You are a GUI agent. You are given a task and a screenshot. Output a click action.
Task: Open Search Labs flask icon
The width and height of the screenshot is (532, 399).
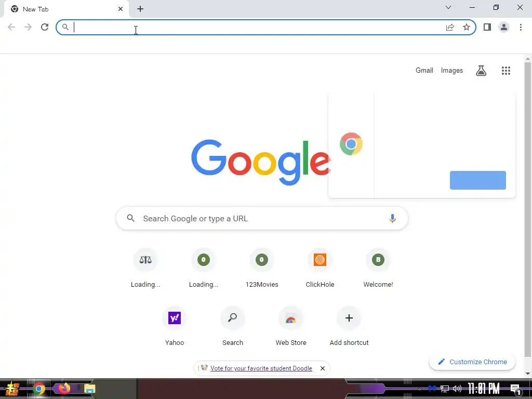pyautogui.click(x=481, y=71)
